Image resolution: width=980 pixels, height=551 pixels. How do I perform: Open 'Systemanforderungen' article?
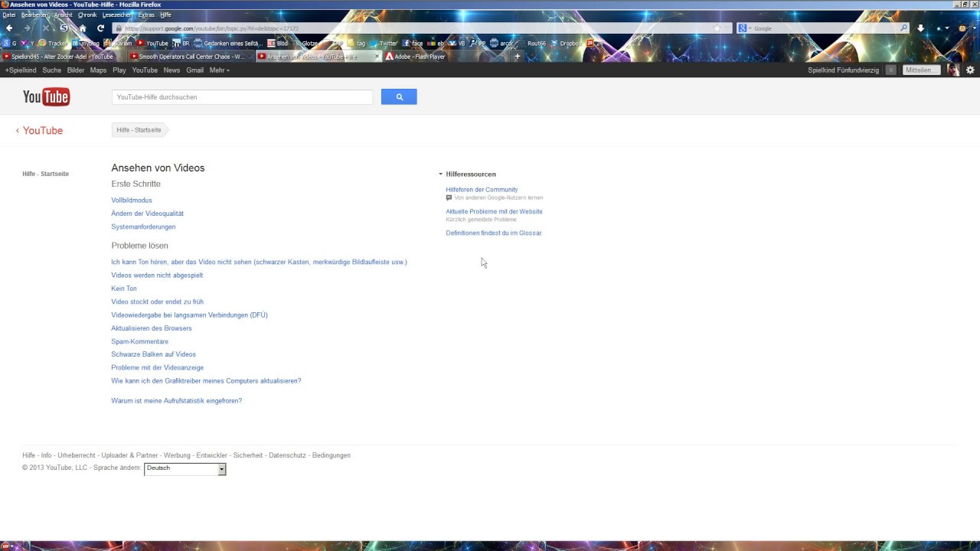[143, 227]
